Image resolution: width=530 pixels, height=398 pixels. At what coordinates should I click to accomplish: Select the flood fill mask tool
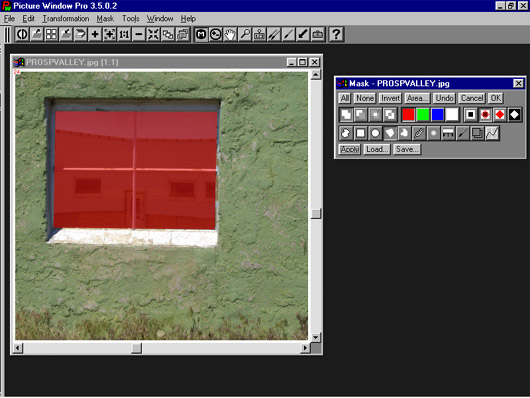404,133
